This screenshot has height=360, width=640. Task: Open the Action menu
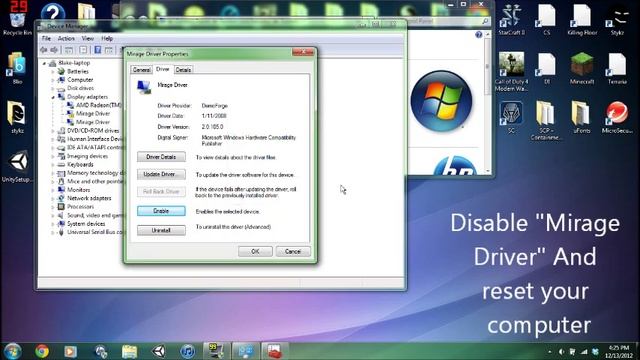66,38
